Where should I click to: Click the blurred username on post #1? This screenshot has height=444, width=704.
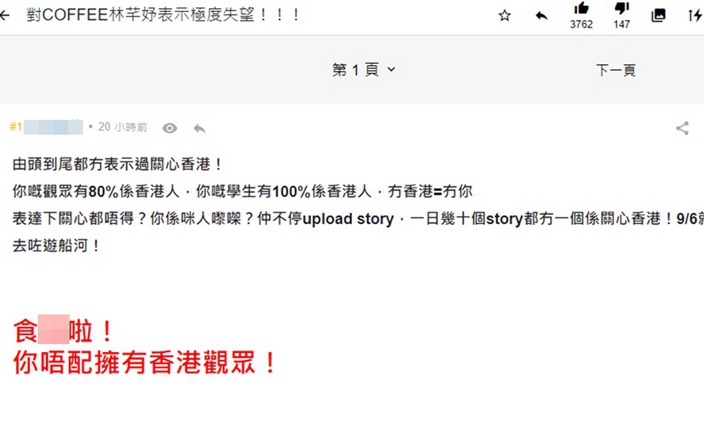[53, 127]
